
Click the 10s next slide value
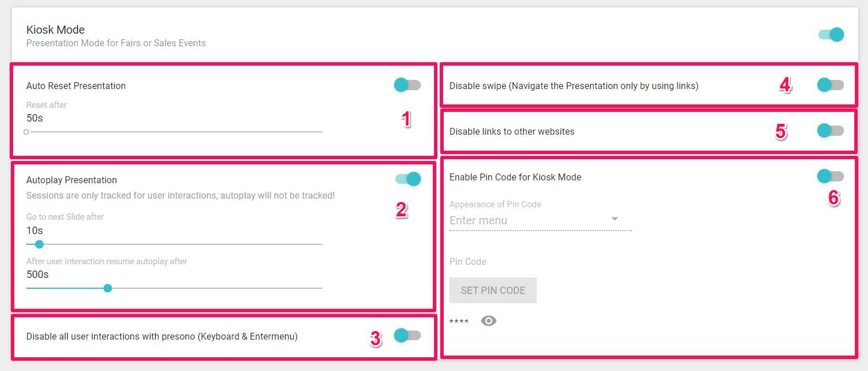[35, 231]
